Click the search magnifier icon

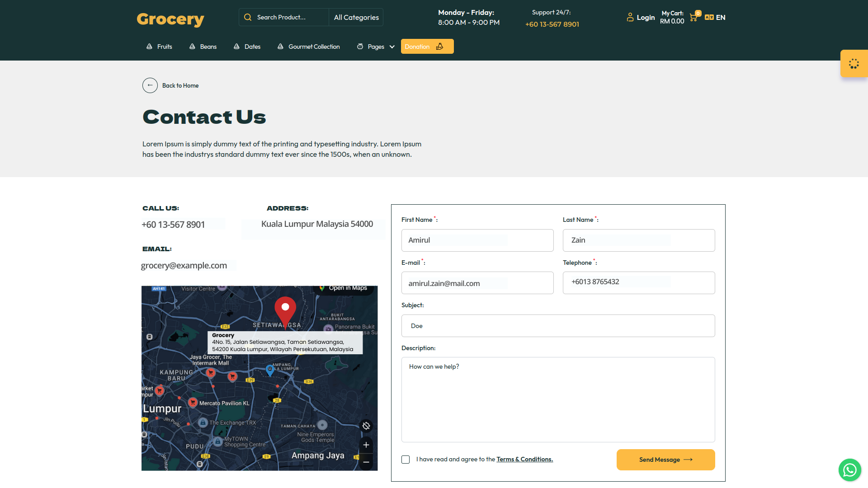248,17
